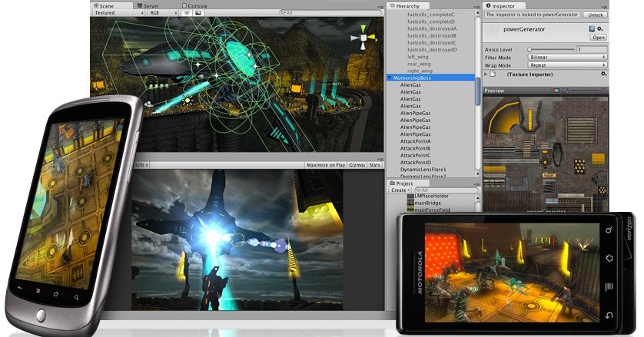The image size is (644, 337).
Task: Select DynamicLensFlare1 in Hierarchy
Action: [423, 169]
